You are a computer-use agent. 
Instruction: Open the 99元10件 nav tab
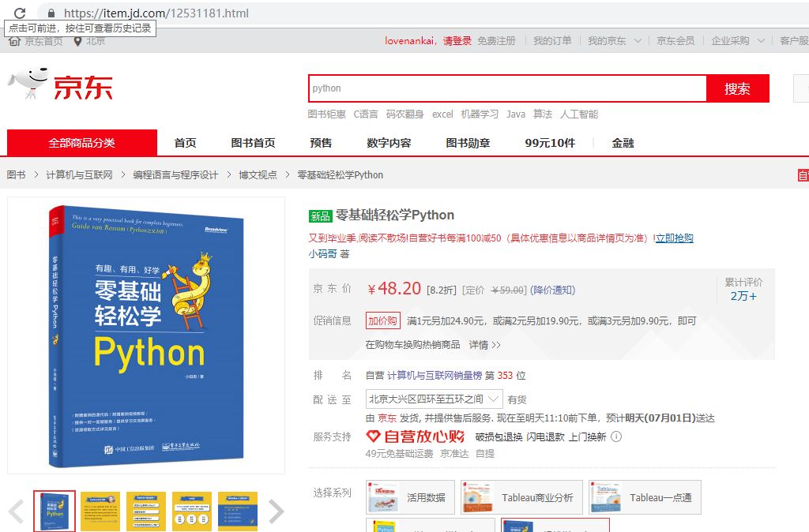coord(550,143)
